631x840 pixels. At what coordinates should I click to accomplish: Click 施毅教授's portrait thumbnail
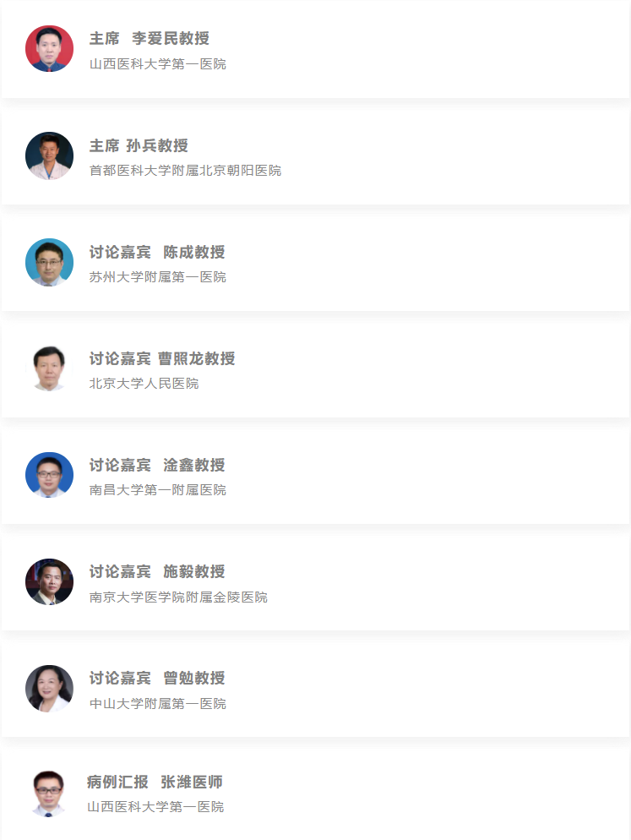point(49,581)
